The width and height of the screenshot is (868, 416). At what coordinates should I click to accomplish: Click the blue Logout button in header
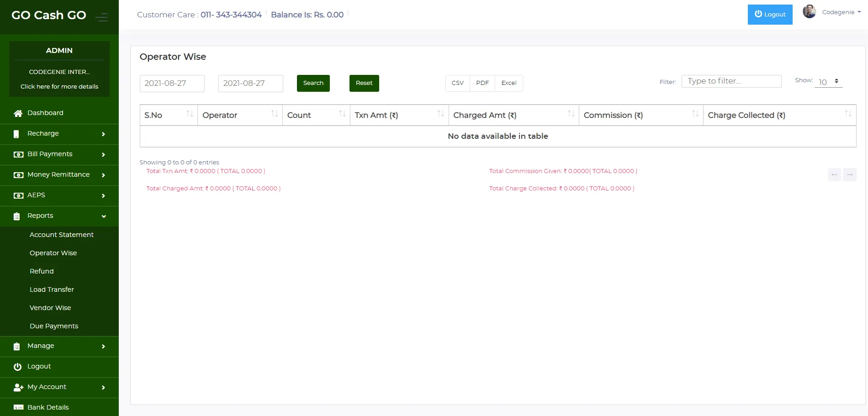click(x=770, y=15)
